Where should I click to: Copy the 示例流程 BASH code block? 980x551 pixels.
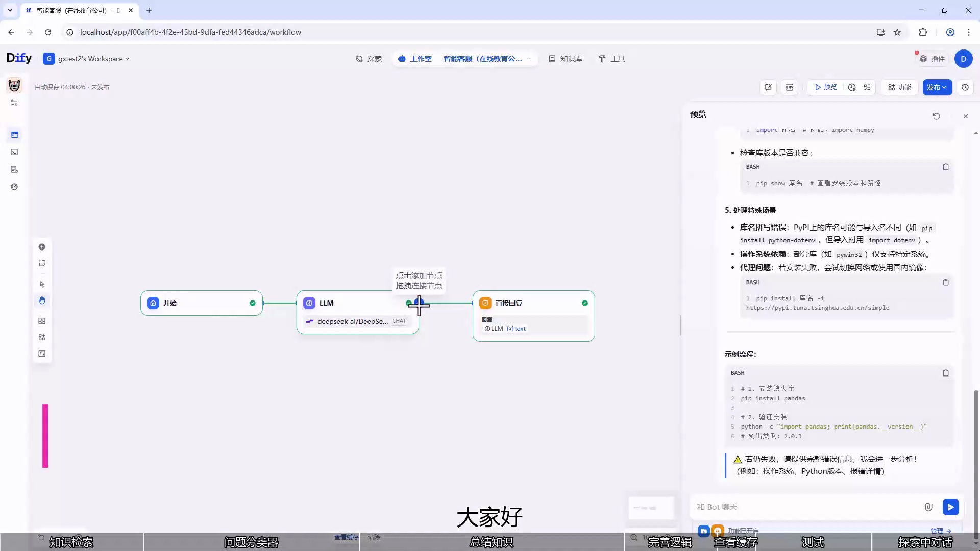click(945, 373)
